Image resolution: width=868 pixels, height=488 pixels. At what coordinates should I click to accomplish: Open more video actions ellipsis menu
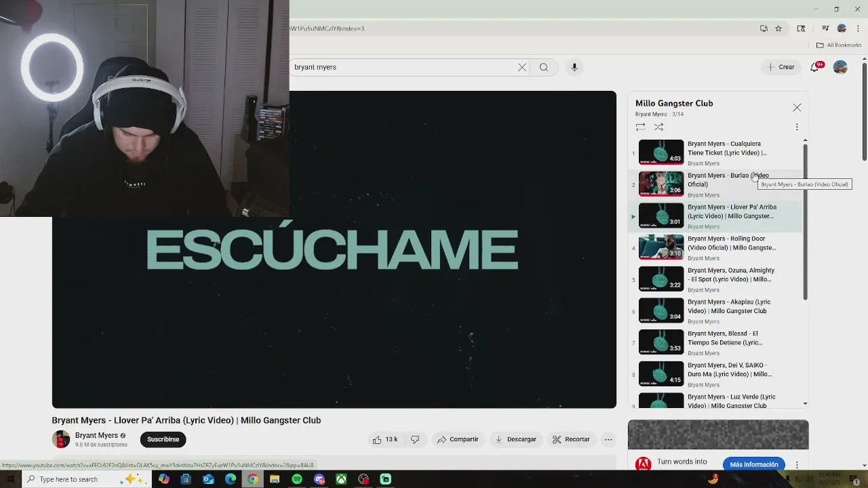coord(608,439)
